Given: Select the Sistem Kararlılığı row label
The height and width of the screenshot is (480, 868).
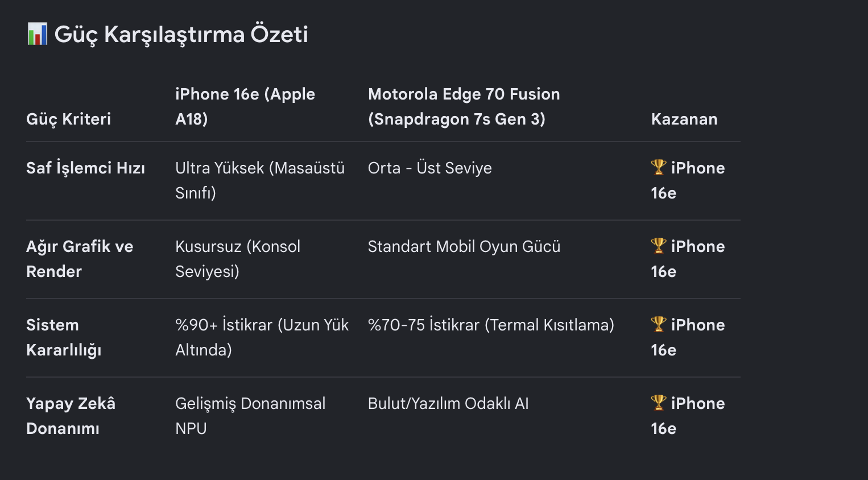Looking at the screenshot, I should point(64,337).
